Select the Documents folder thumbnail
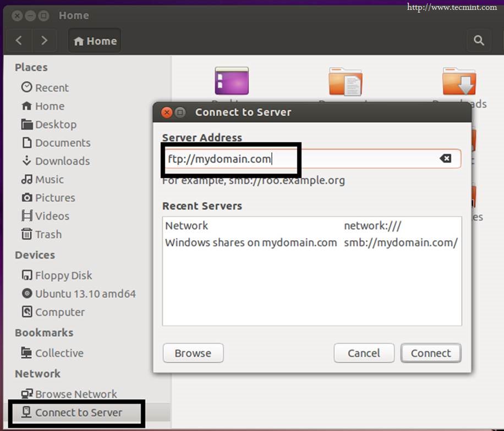The height and width of the screenshot is (431, 504). tap(345, 81)
